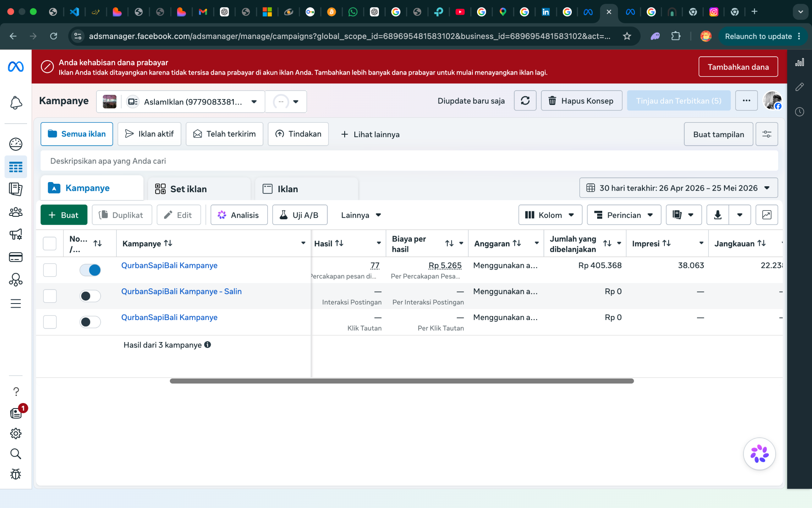Image resolution: width=812 pixels, height=508 pixels.
Task: Open the charts panel icon on right rail
Action: [x=799, y=63]
